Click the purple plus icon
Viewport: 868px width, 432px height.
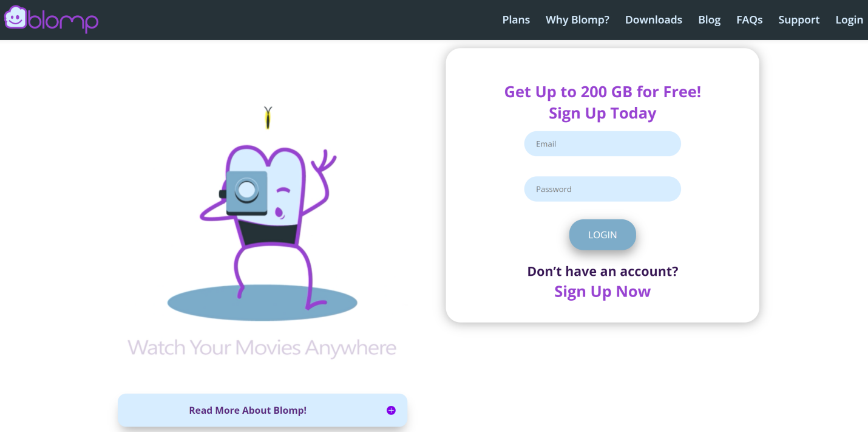click(392, 410)
